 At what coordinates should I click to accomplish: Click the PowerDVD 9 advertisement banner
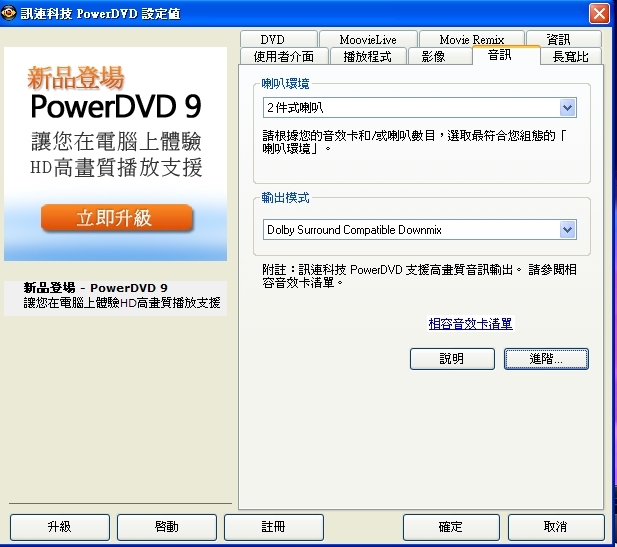pyautogui.click(x=115, y=154)
